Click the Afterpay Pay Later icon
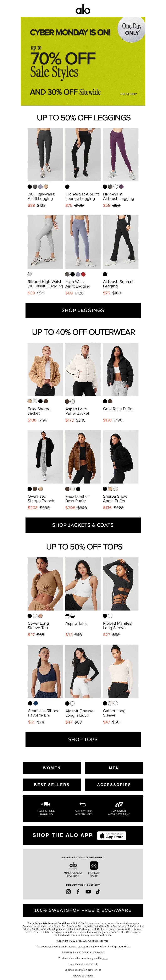The height and width of the screenshot is (980, 166). point(119,804)
